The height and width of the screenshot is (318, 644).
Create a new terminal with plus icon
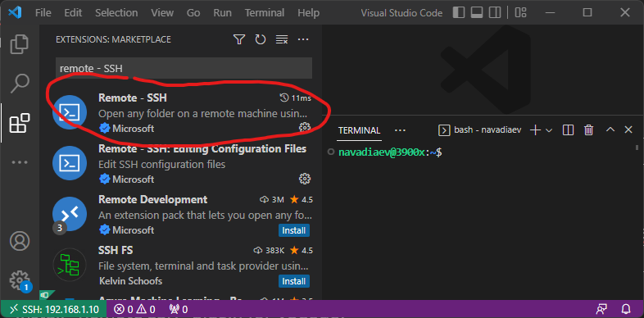(535, 130)
